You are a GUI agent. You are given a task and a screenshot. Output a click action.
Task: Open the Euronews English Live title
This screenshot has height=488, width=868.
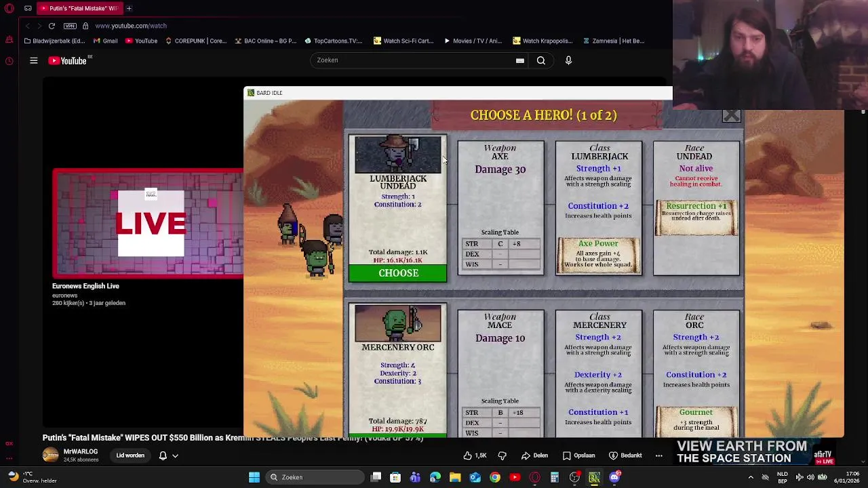coord(85,286)
